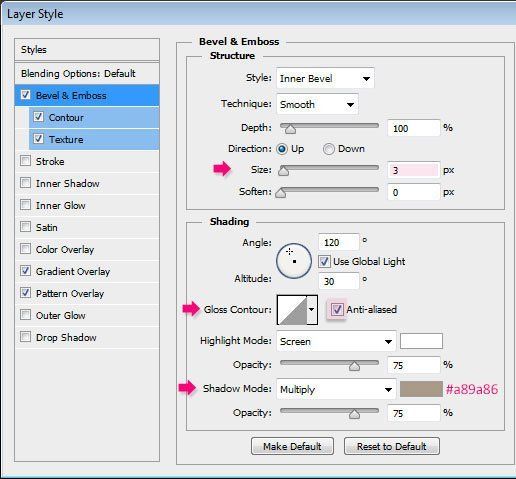Click the Gloss Contour curve thumbnail
The width and height of the screenshot is (516, 479).
coord(292,310)
